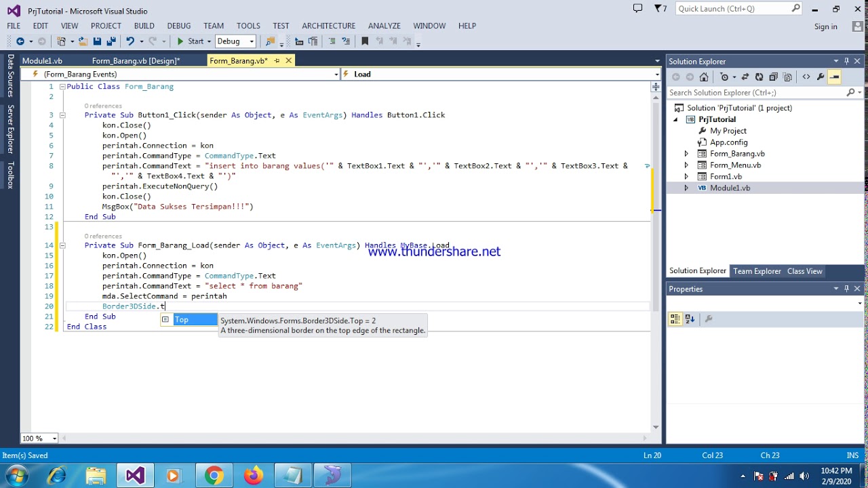The height and width of the screenshot is (488, 868).
Task: Close the Form_Barang.vb tab
Action: tap(288, 60)
